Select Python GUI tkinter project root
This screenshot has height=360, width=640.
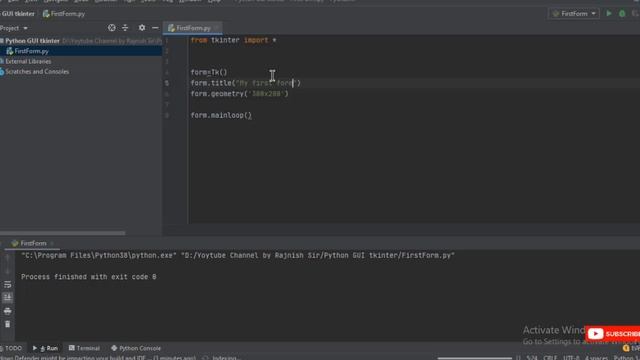(x=32, y=41)
